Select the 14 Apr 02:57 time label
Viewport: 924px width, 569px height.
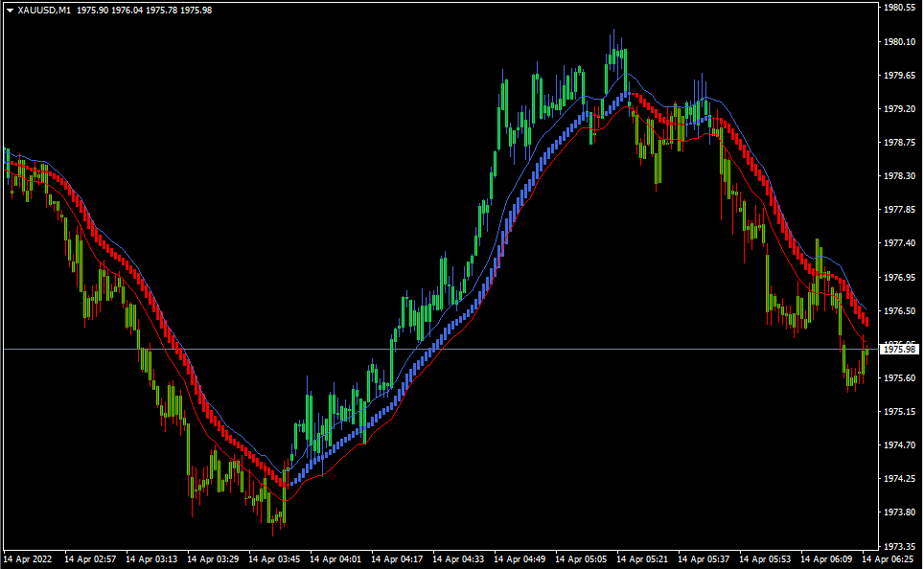90,558
